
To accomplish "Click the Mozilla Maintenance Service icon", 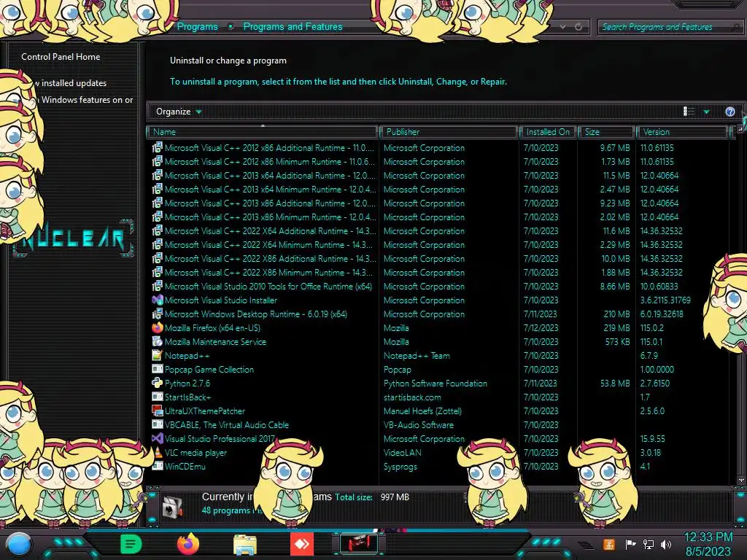I will coord(158,341).
